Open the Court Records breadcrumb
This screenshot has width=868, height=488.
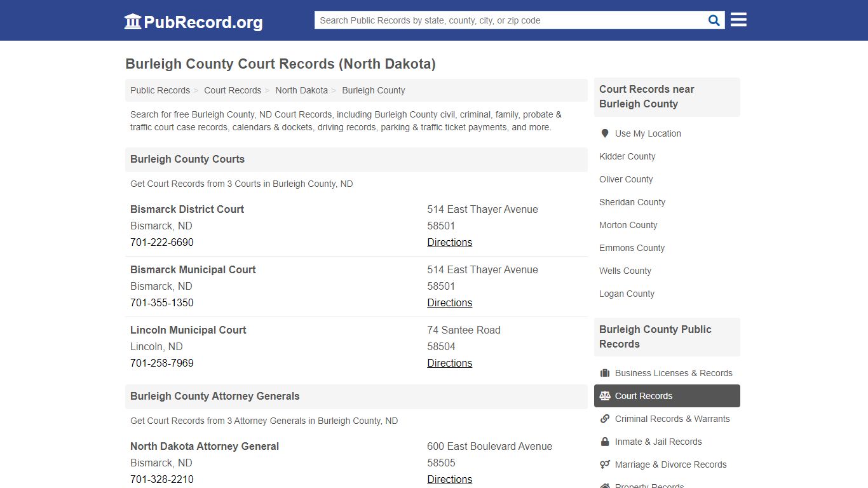pos(233,90)
